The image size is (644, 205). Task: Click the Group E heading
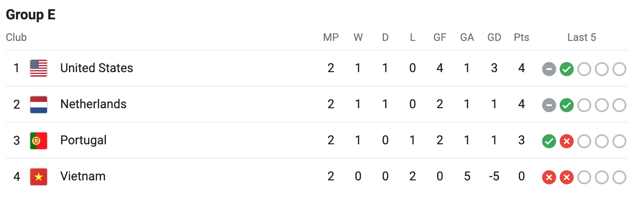click(31, 15)
